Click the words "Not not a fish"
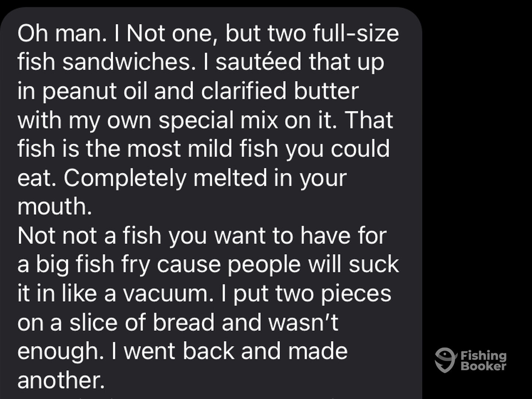Viewport: 532px width, 399px height. (x=89, y=235)
